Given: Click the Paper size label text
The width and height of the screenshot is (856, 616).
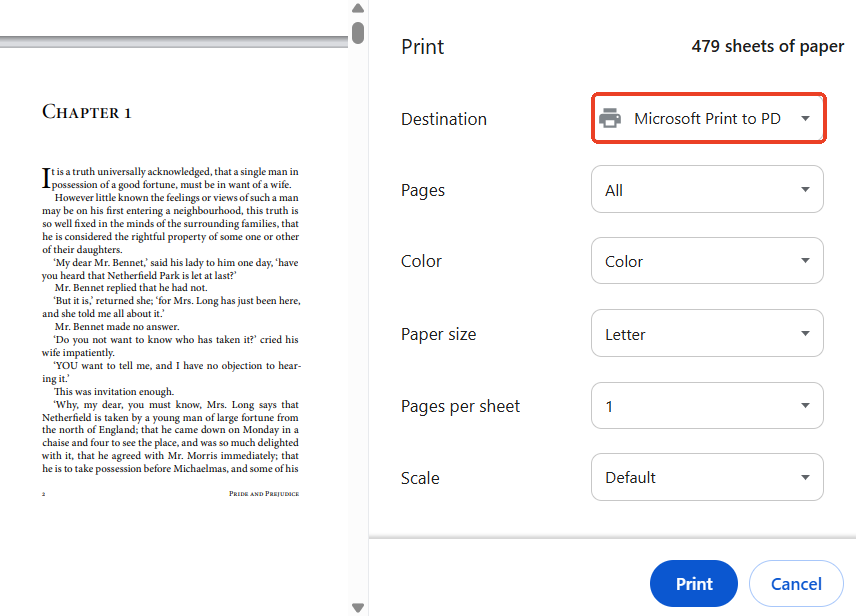Looking at the screenshot, I should (x=438, y=334).
